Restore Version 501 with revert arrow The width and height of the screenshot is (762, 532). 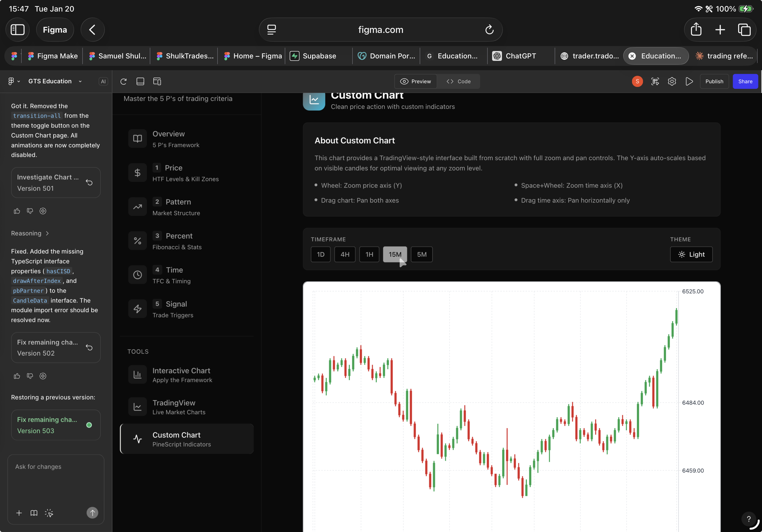click(x=89, y=183)
